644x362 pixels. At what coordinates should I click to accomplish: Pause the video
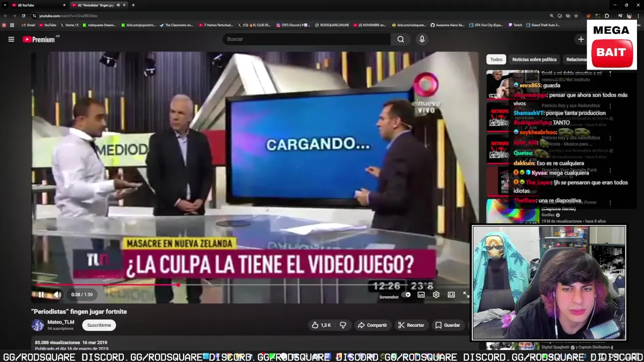41,295
